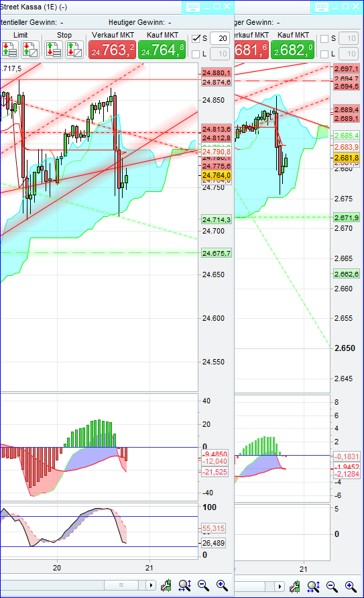Select the 2.683,9 label in right chart
Screen dimensions: 364x598
pos(347,147)
